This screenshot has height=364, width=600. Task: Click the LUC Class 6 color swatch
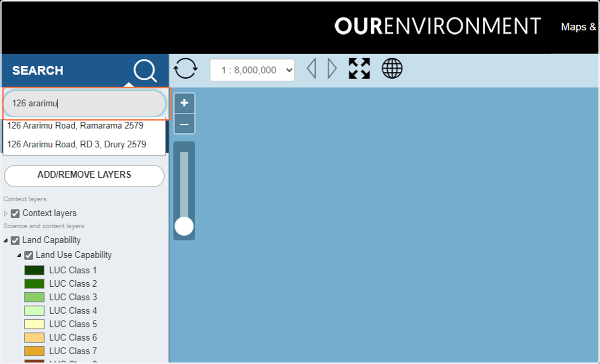34,338
